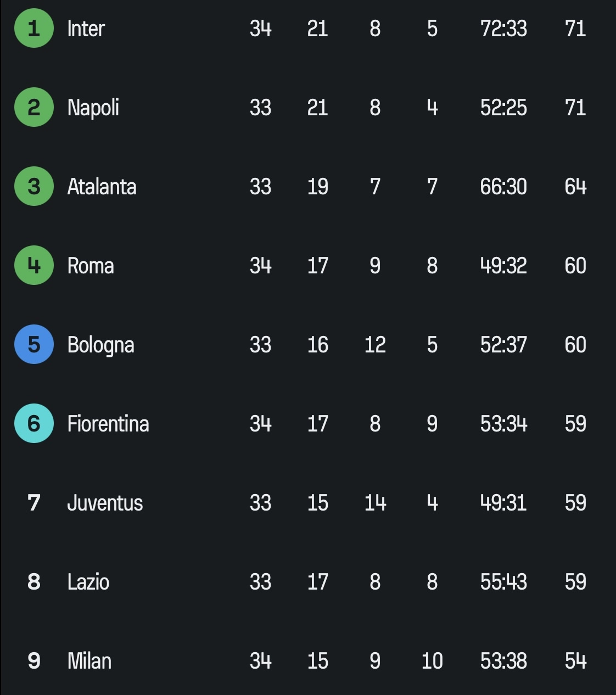Viewport: 616px width, 695px height.
Task: Click Inter's goal record 72:33
Action: click(x=503, y=29)
